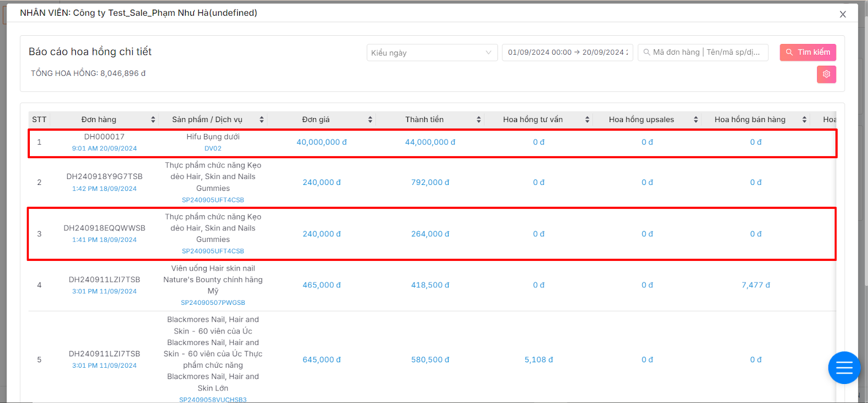868x403 pixels.
Task: Sort by Đơn hàng column arrows
Action: pos(153,120)
